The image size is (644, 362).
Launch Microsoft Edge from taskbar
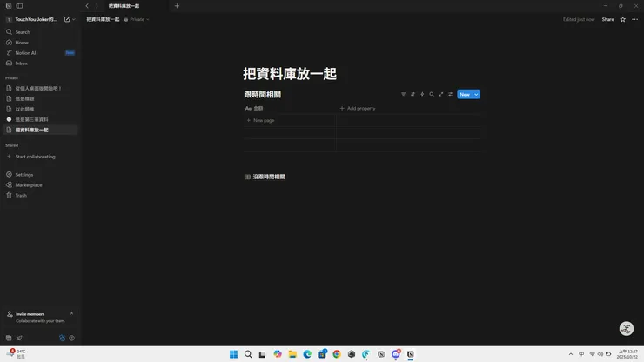tap(307, 354)
